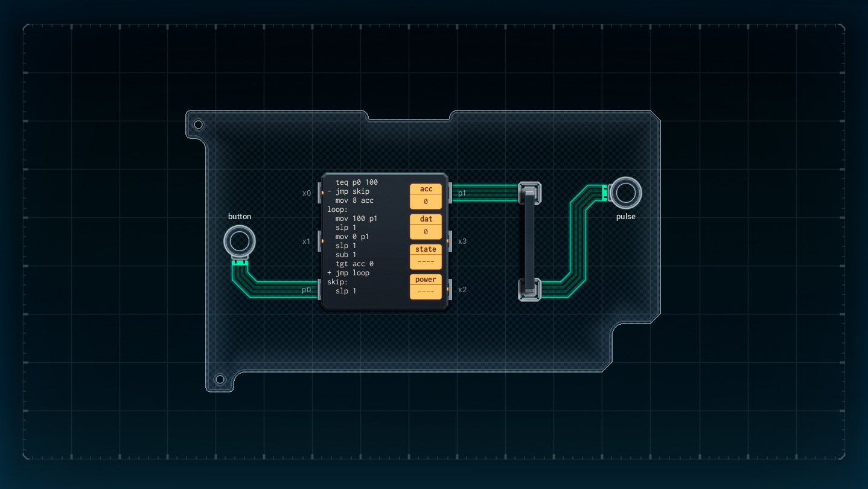Screen dimensions: 868x489
Task: Select the x2 pin on the microcontroller
Action: [x=449, y=290]
